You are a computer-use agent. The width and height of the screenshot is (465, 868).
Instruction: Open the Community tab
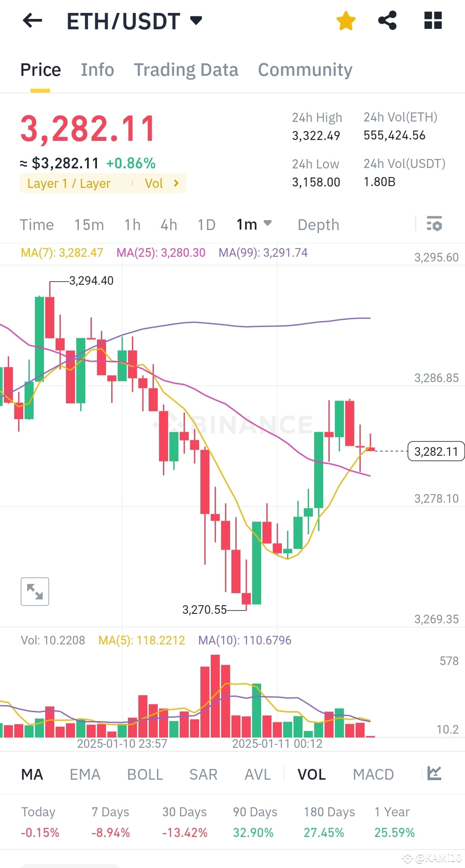(305, 69)
